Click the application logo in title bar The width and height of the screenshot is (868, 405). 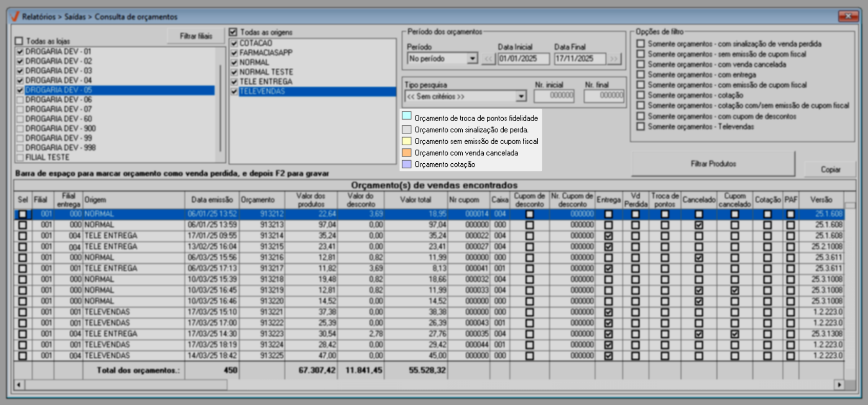(x=15, y=16)
